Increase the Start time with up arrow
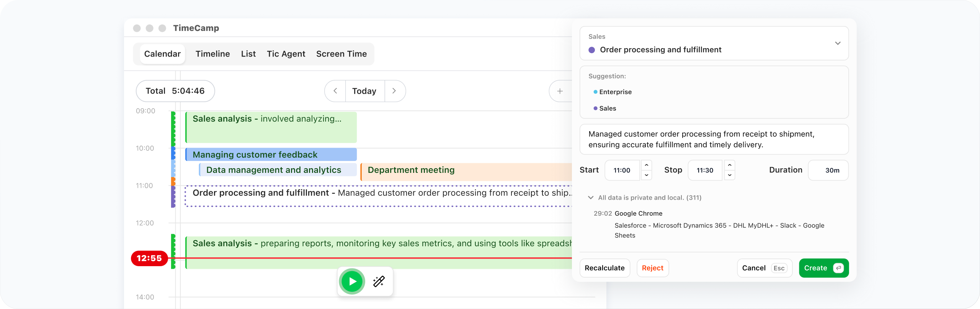The width and height of the screenshot is (980, 309). click(647, 165)
